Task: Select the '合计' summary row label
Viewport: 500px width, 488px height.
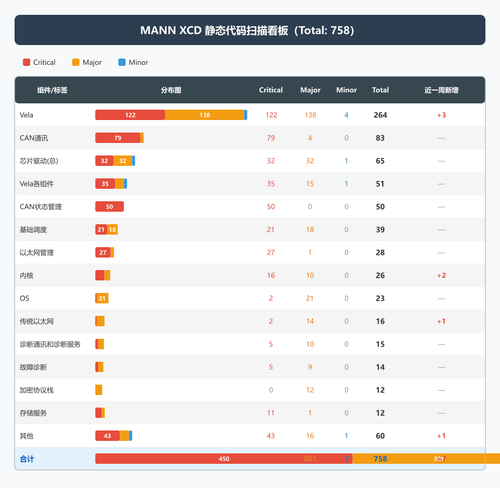Action: pos(27,459)
